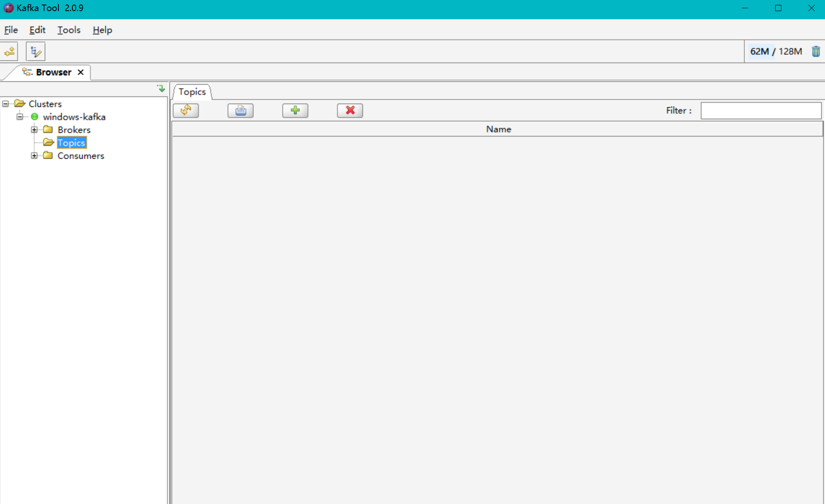Screen dimensions: 825x504
Task: Collapse the windows-kafka cluster node
Action: point(20,117)
